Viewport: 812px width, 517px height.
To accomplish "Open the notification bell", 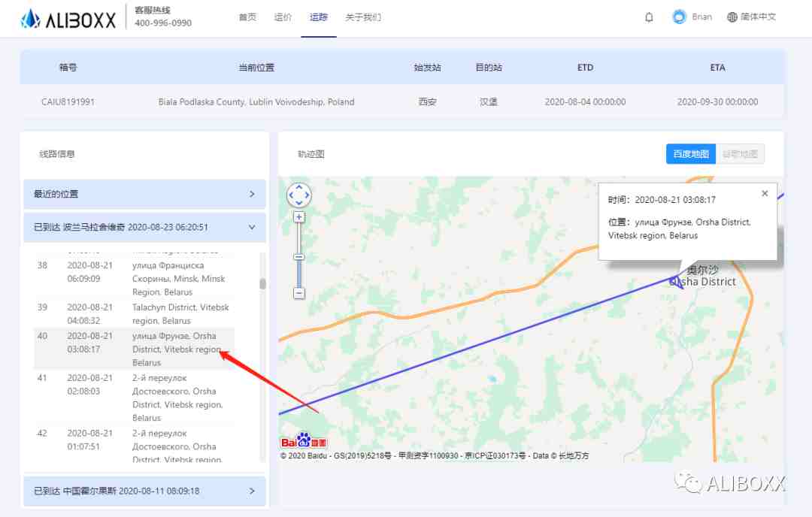I will (x=649, y=17).
